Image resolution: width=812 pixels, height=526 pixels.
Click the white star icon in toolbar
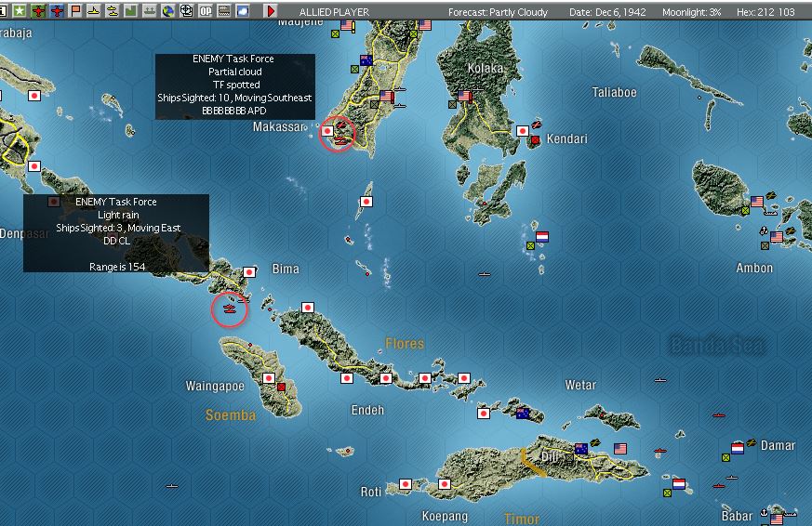tap(20, 10)
